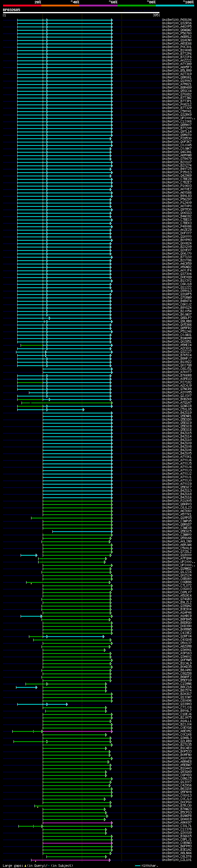Select the UniRef100_Q8KRV3 label
The width and height of the screenshot is (197, 868).
[177, 504]
